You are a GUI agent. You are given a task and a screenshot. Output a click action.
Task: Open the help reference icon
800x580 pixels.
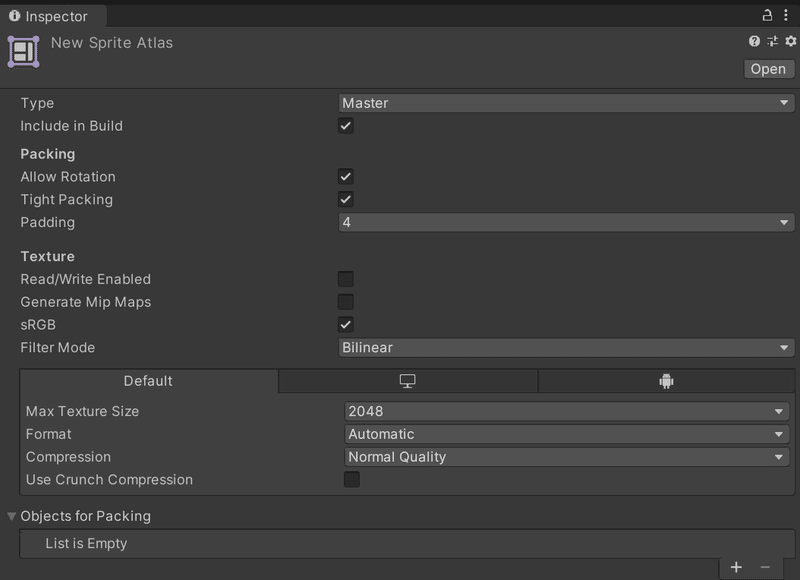coord(754,41)
